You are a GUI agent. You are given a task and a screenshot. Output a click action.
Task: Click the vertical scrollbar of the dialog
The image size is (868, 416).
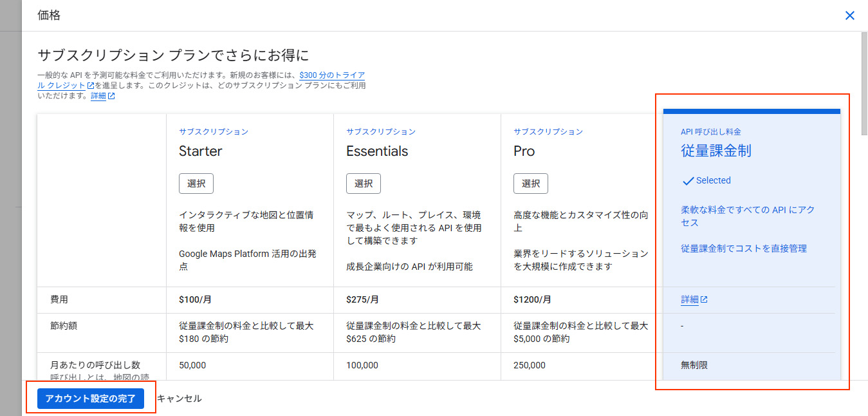(863, 84)
